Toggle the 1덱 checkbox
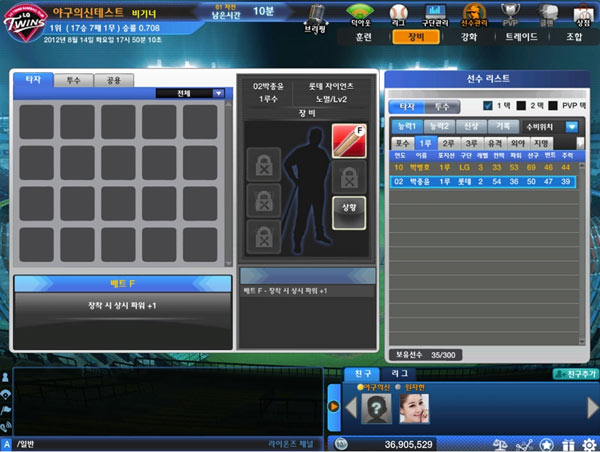Screen dimensions: 600x452 point(488,106)
